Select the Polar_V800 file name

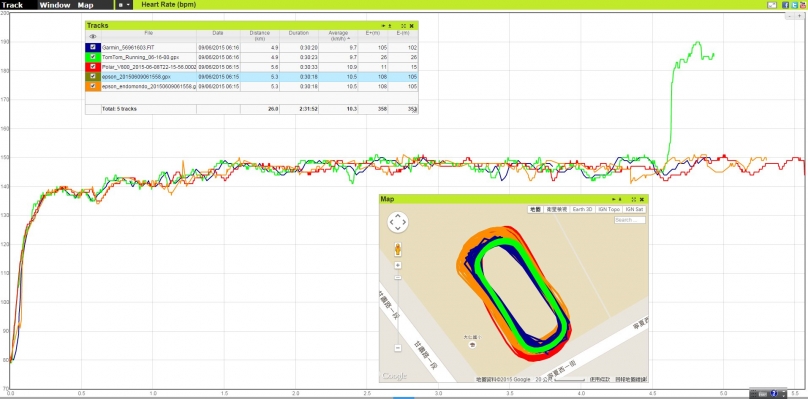pos(149,66)
